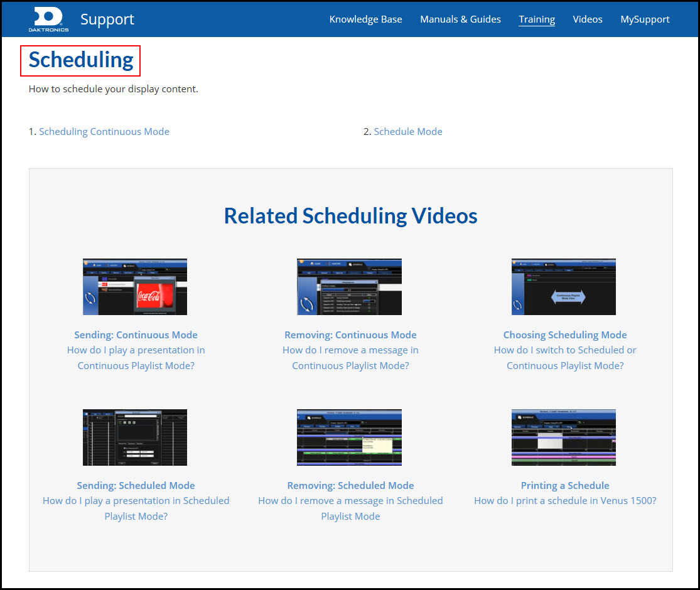Open the Choosing Scheduling Mode video link
The width and height of the screenshot is (700, 590).
pyautogui.click(x=564, y=335)
